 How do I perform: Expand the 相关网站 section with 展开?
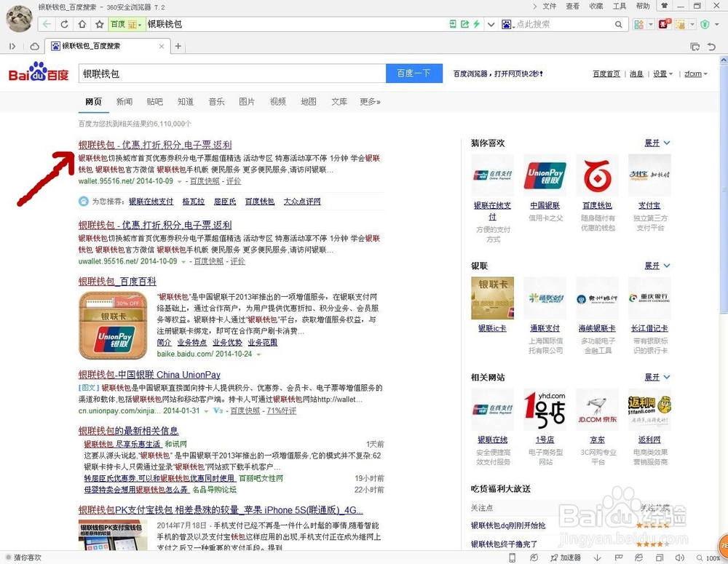657,377
